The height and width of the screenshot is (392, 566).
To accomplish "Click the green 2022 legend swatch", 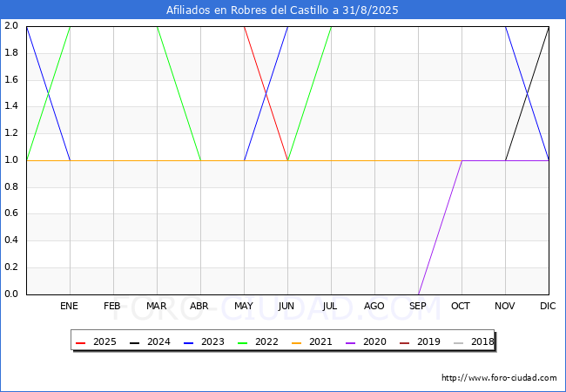I will [x=243, y=343].
